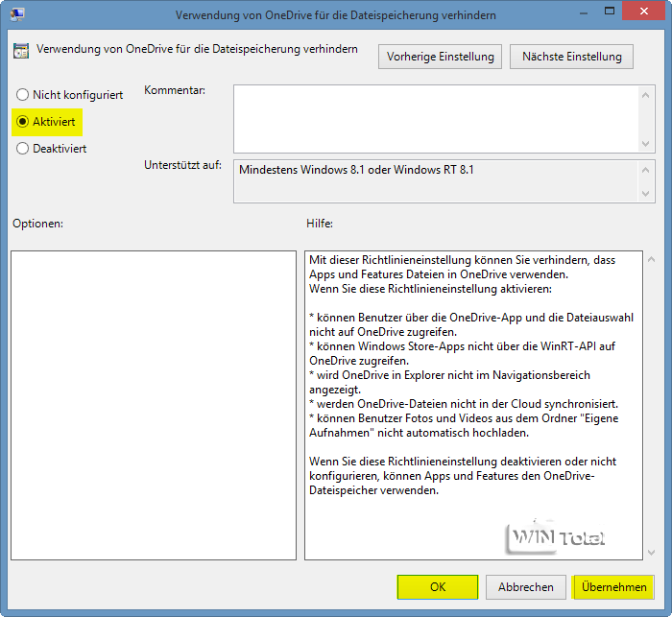Click the Kommentar: label
672x617 pixels.
(175, 90)
